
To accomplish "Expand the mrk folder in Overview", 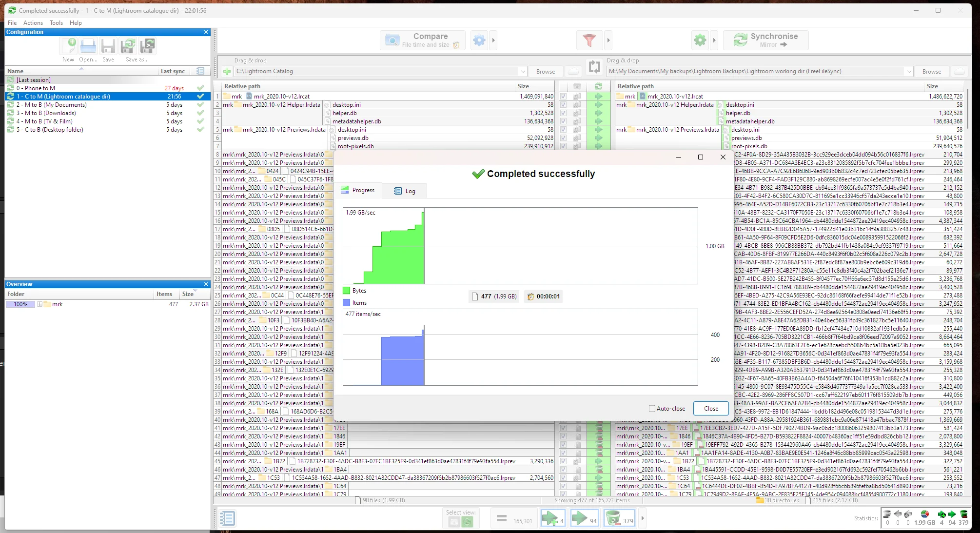I will (39, 304).
